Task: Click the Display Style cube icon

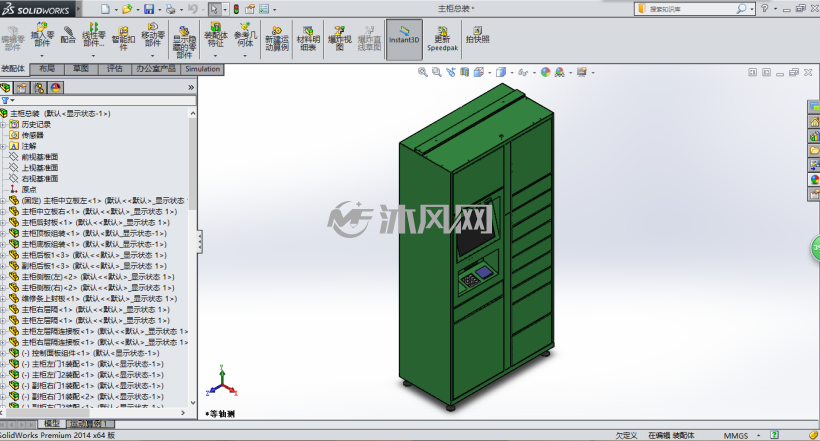Action: point(501,72)
